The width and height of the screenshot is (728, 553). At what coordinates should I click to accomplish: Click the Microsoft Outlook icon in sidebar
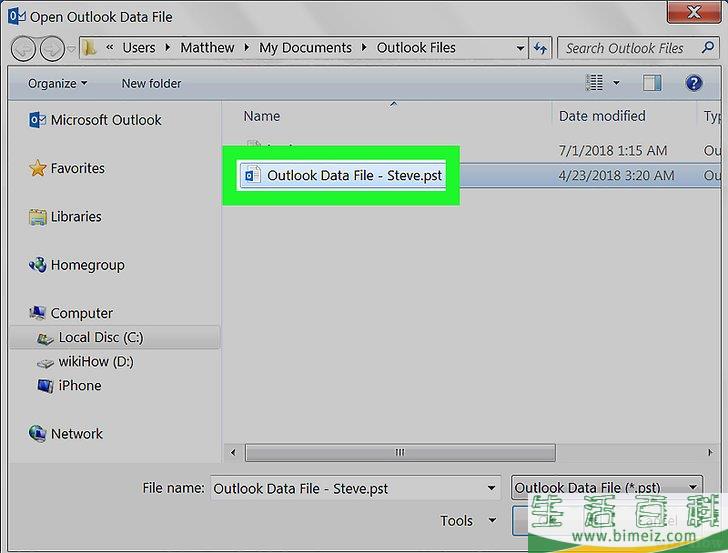pyautogui.click(x=37, y=120)
